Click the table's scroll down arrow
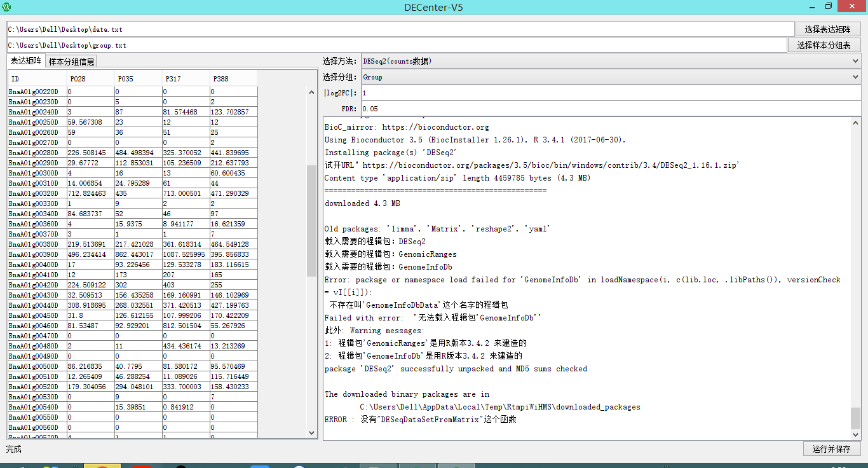868x468 pixels. point(311,432)
